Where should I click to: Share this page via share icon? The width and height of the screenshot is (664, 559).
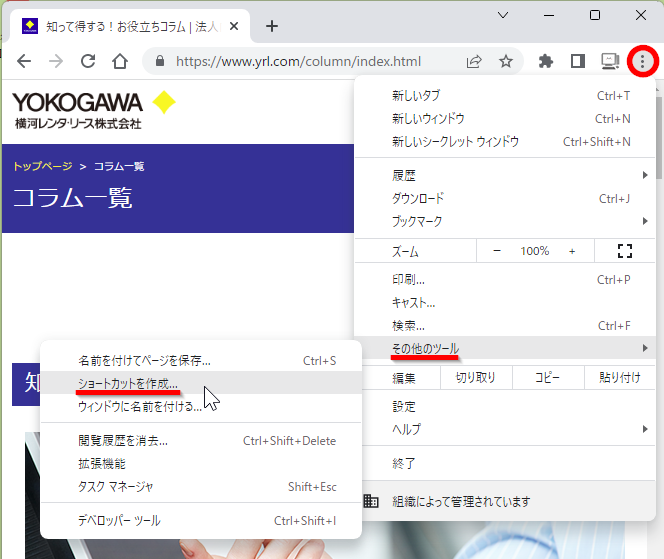click(474, 62)
